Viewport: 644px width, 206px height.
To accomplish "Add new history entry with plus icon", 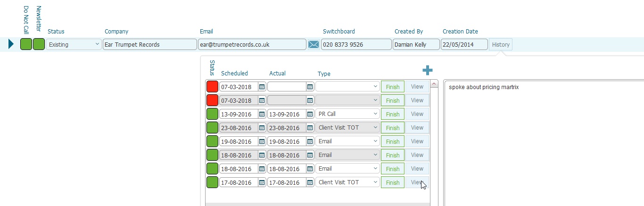I will (x=427, y=70).
